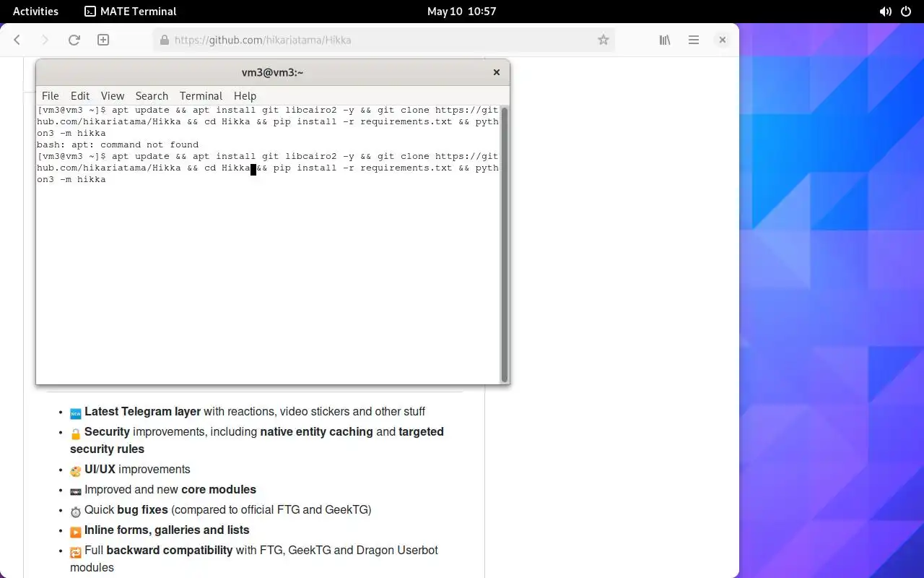
Task: Bookmark the page with the star icon
Action: 603,40
